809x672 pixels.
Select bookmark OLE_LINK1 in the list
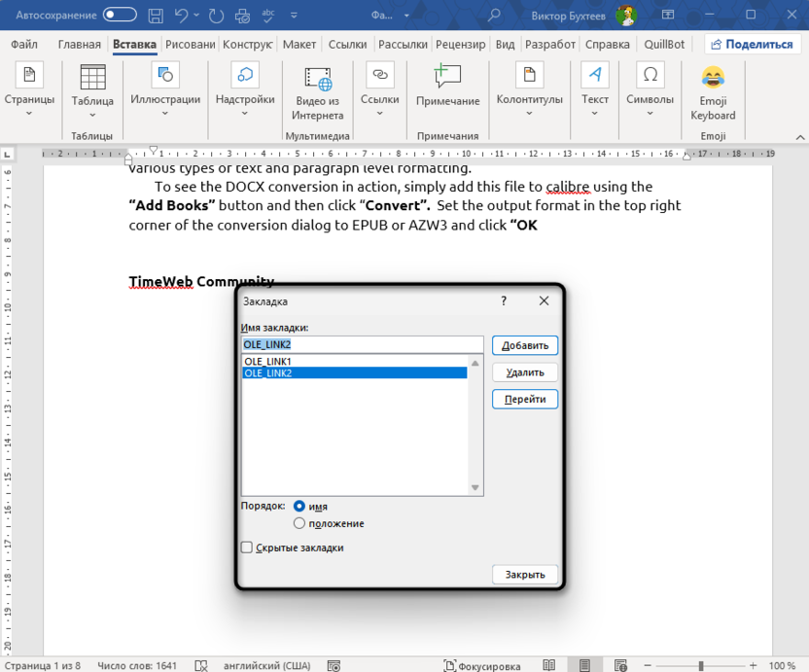tap(269, 361)
